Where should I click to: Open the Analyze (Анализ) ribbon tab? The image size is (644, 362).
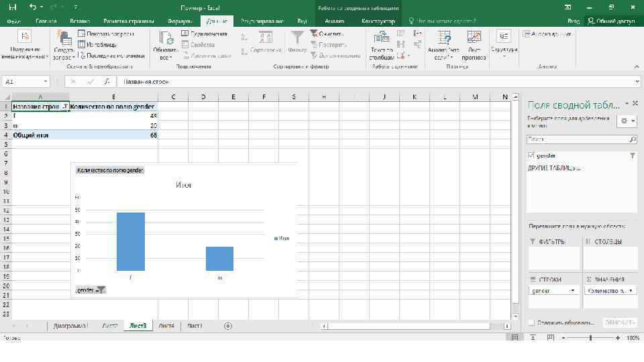(334, 21)
